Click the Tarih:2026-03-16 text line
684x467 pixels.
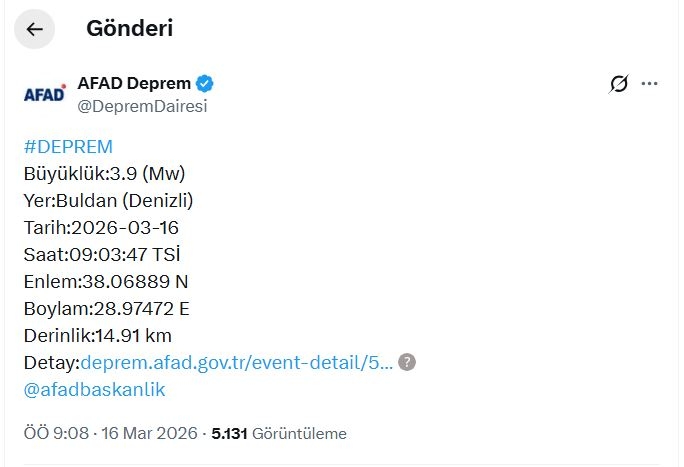pyautogui.click(x=101, y=228)
